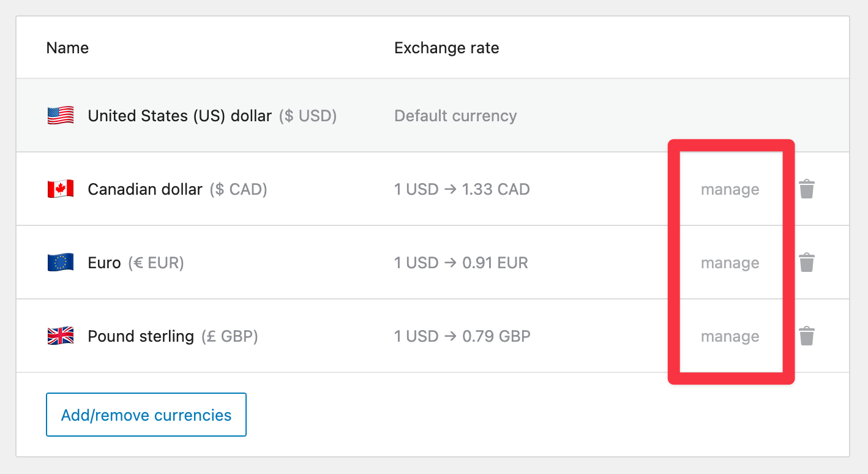Image resolution: width=868 pixels, height=474 pixels.
Task: Click the Add/remove currencies button
Action: [146, 415]
